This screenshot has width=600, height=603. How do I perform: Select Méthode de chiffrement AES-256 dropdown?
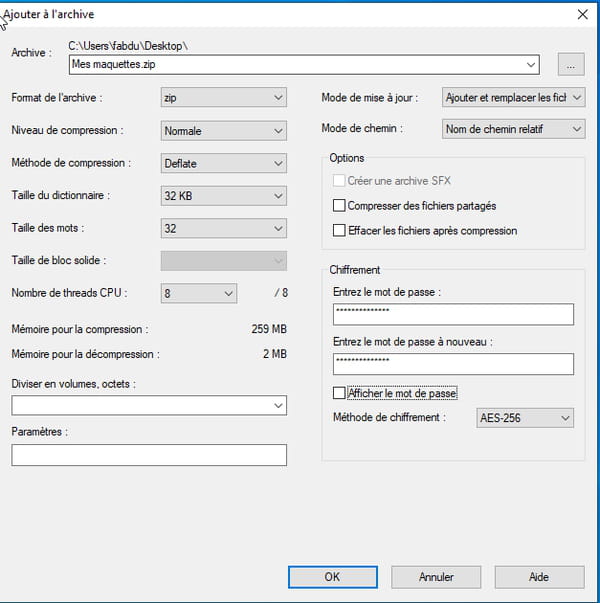click(x=525, y=418)
